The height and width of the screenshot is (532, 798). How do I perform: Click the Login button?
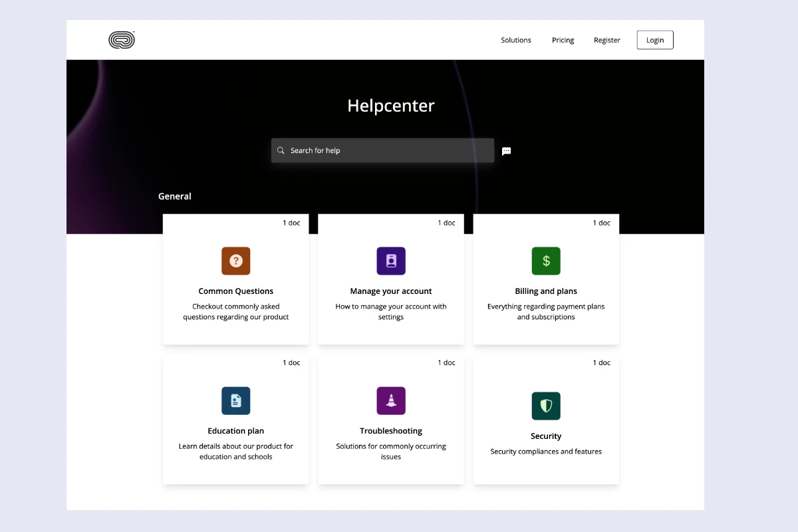pyautogui.click(x=655, y=40)
